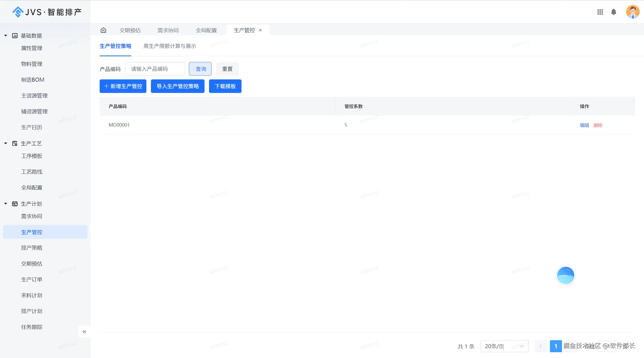Viewport: 644px width, 358px height.
Task: Focus the 产品编码 input field
Action: (155, 69)
